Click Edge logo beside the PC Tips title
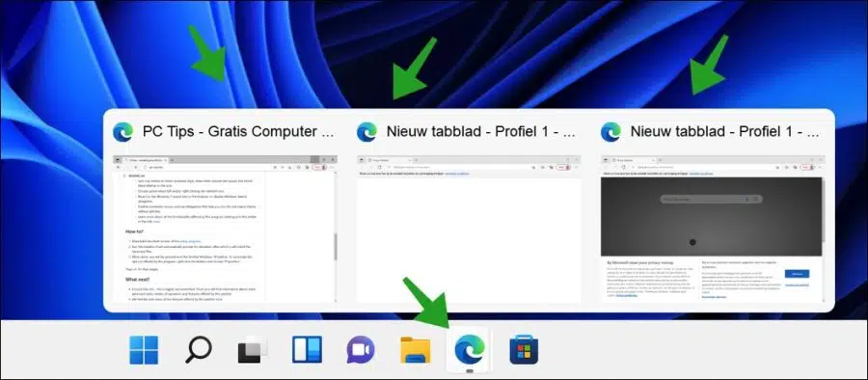This screenshot has width=868, height=380. 122,132
